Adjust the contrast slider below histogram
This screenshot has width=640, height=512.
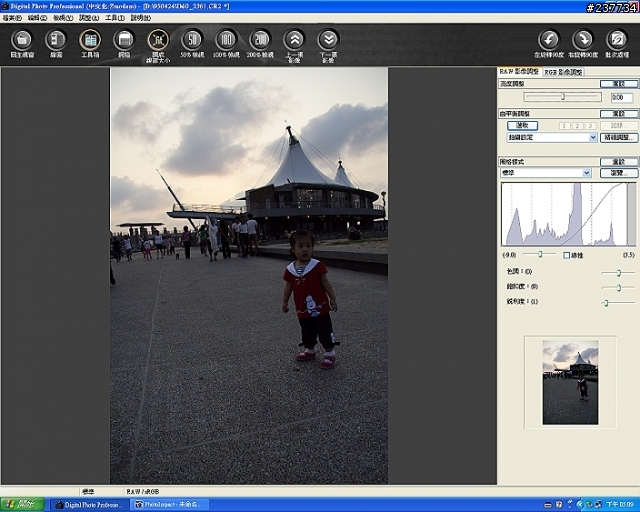point(540,254)
